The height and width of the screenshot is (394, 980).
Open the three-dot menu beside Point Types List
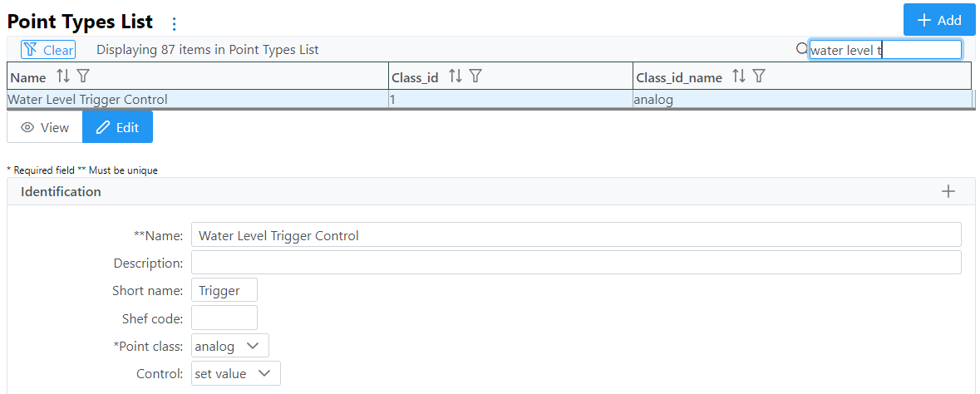(x=175, y=23)
